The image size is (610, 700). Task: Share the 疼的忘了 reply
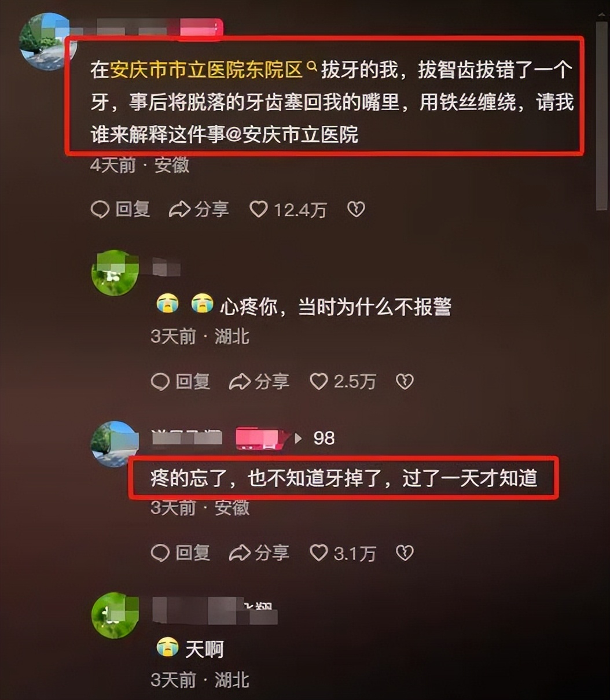coord(259,553)
